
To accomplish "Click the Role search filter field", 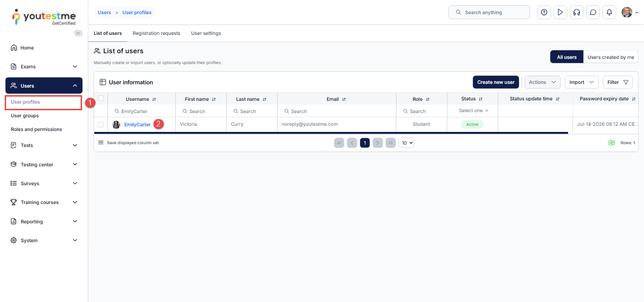I will click(421, 111).
